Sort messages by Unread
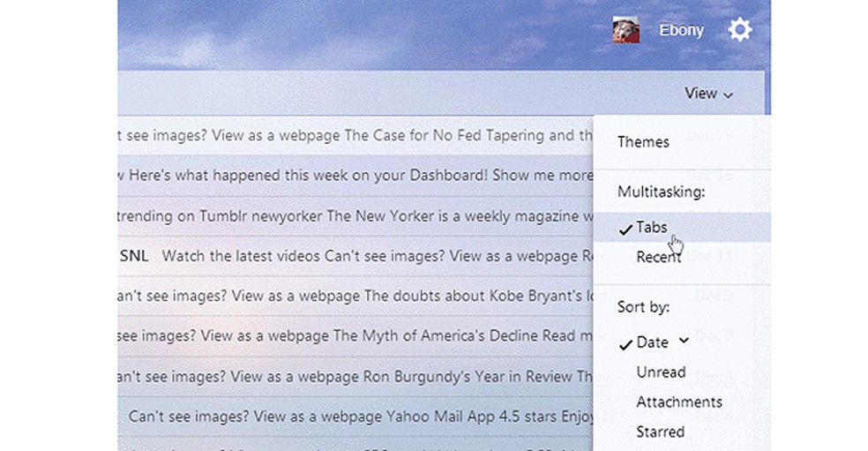The width and height of the screenshot is (868, 451). point(661,372)
